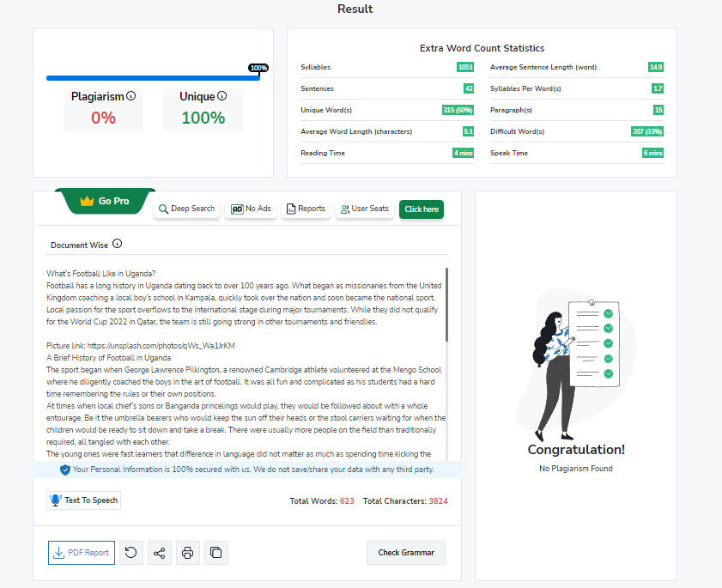Click the Unique info icon

point(222,97)
